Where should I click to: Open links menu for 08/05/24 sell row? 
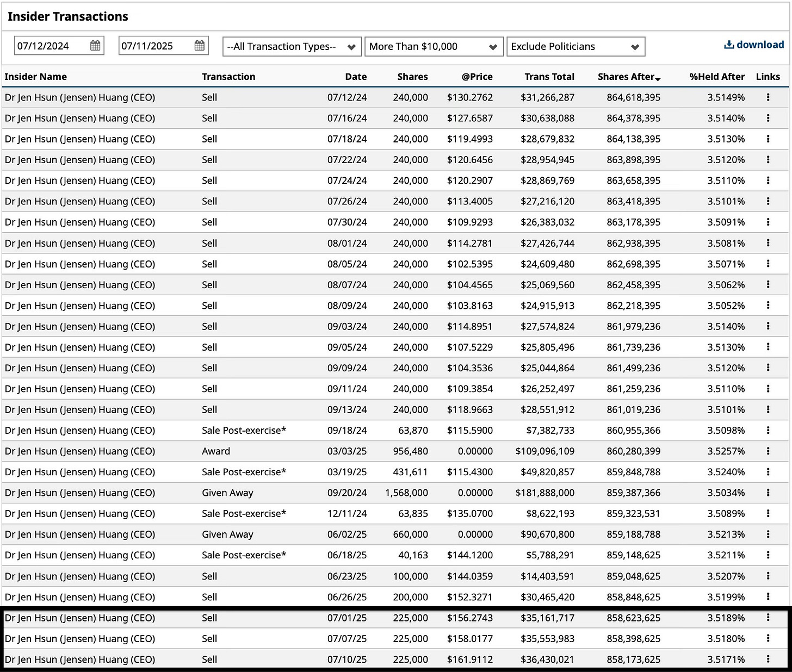pos(768,264)
